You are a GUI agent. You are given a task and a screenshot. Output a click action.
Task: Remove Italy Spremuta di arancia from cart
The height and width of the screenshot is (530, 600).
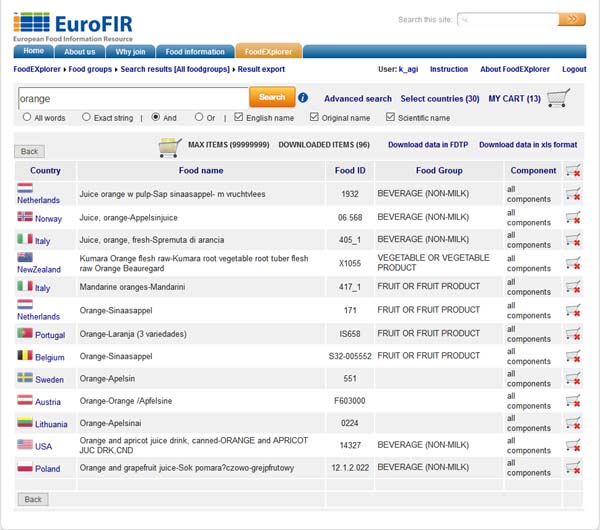[573, 240]
